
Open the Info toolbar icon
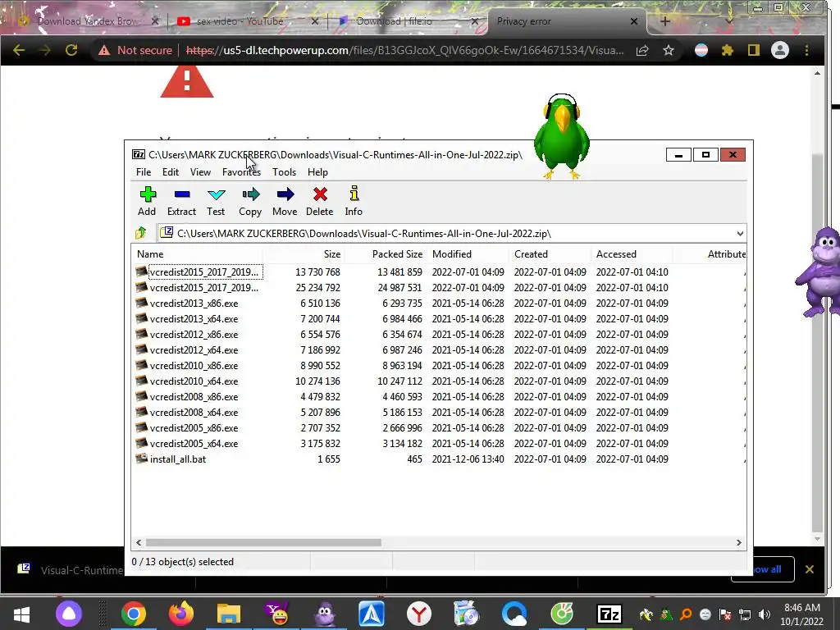coord(354,194)
